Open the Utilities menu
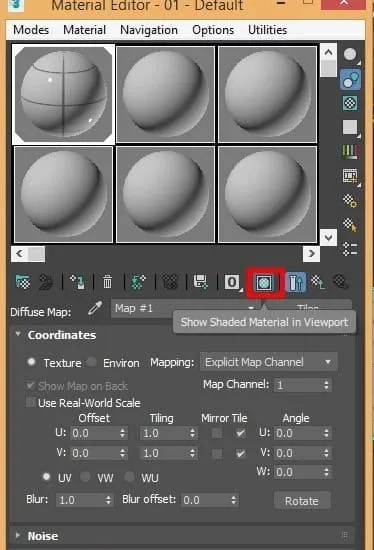The height and width of the screenshot is (550, 374). pos(267,30)
